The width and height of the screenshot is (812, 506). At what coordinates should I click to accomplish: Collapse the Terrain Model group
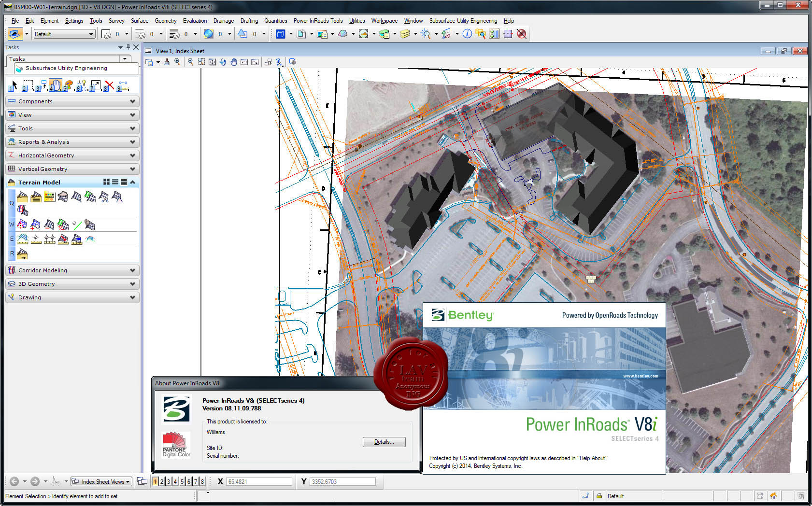pyautogui.click(x=132, y=182)
